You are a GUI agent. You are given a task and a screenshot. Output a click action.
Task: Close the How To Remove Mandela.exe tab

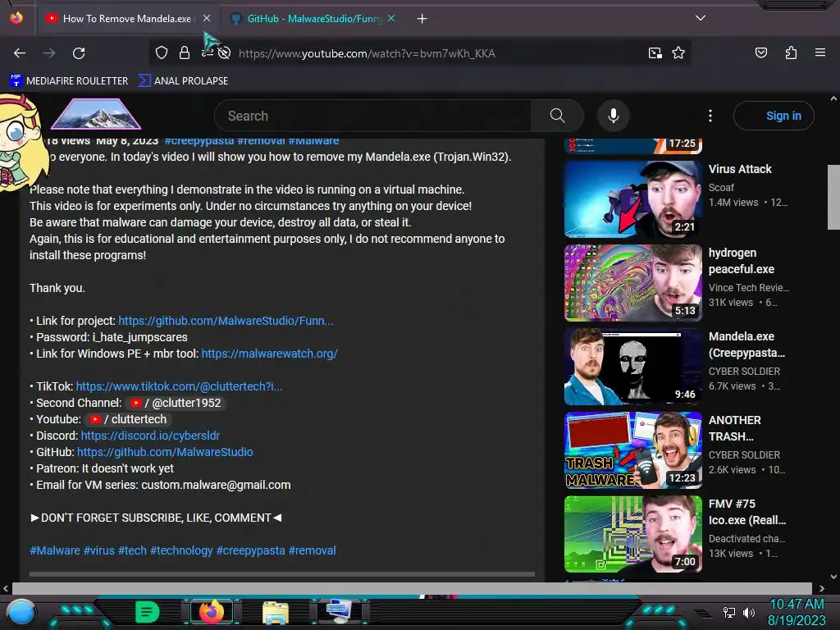207,18
